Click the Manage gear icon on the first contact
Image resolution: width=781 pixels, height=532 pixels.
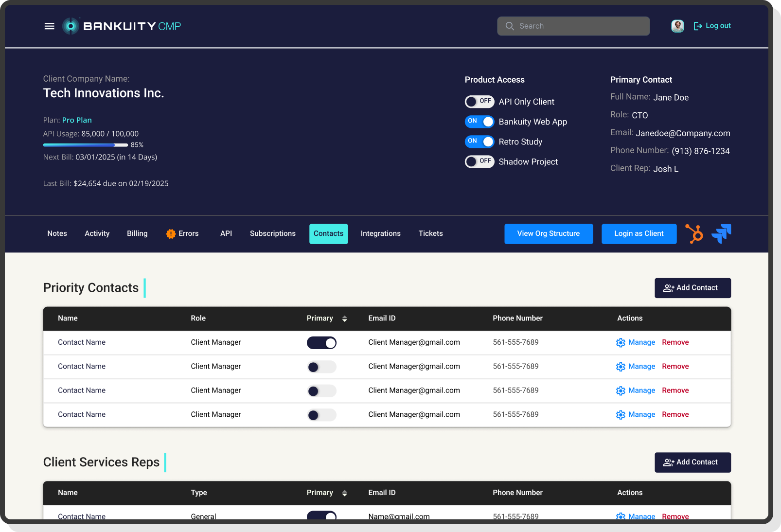coord(621,342)
